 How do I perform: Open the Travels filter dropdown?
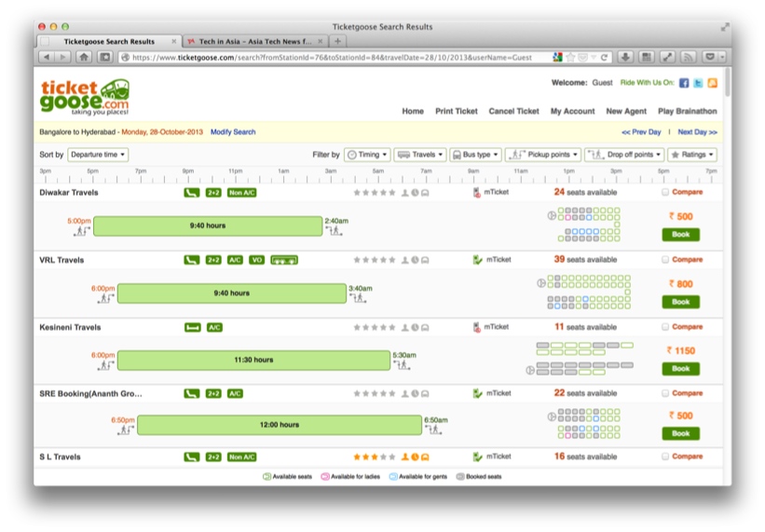pos(420,155)
